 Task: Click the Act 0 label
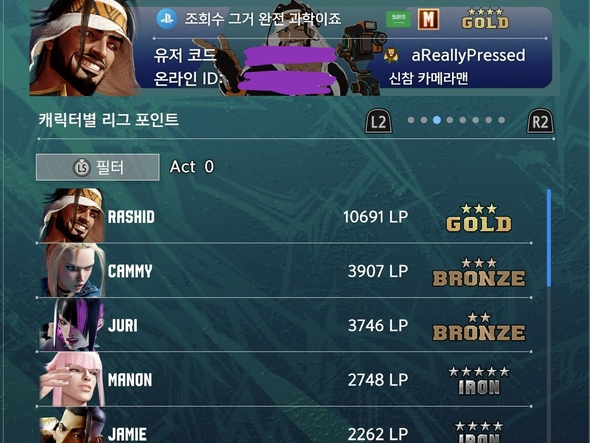coord(192,167)
